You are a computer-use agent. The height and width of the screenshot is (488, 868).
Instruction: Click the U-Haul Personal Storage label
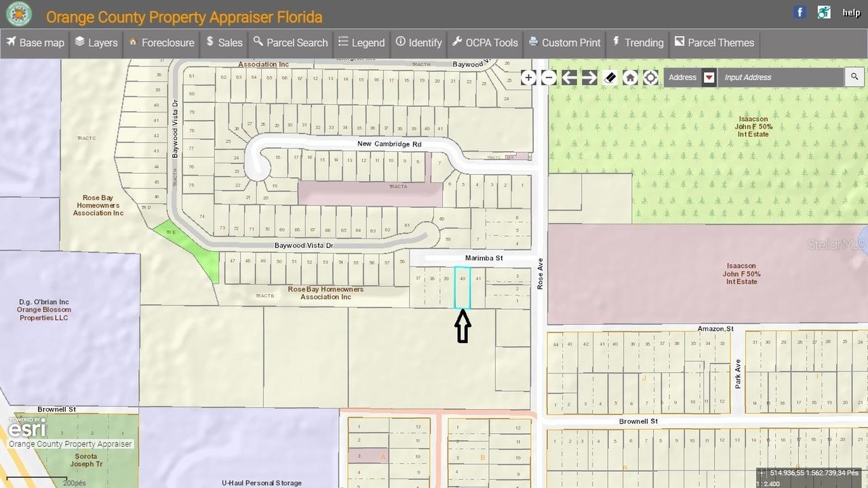[x=262, y=483]
